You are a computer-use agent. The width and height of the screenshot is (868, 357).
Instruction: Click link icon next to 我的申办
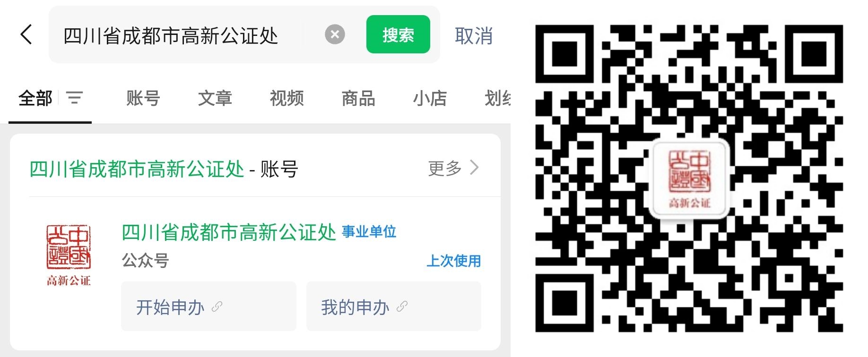coord(402,307)
